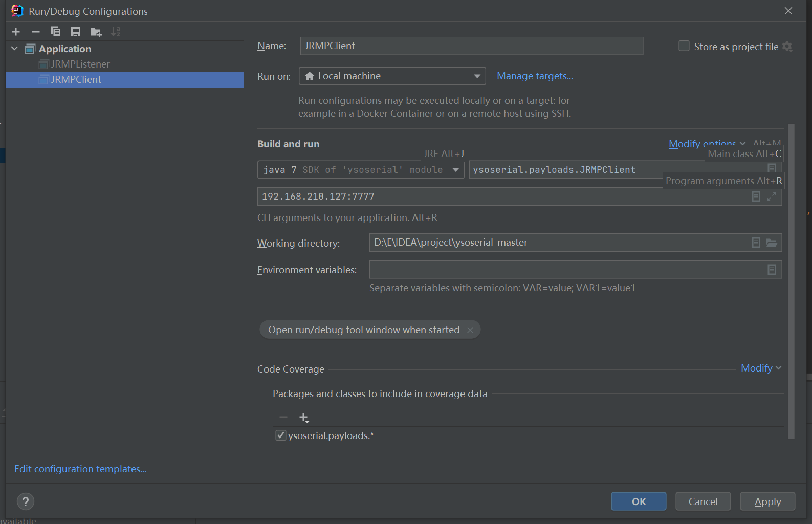Remove the selected configuration with minus icon
Screen dimensions: 812x524
coord(36,32)
